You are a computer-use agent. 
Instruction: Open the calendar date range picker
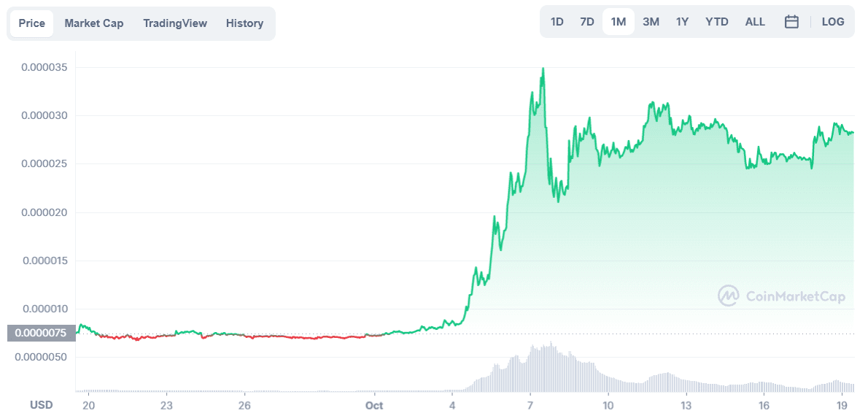point(791,22)
